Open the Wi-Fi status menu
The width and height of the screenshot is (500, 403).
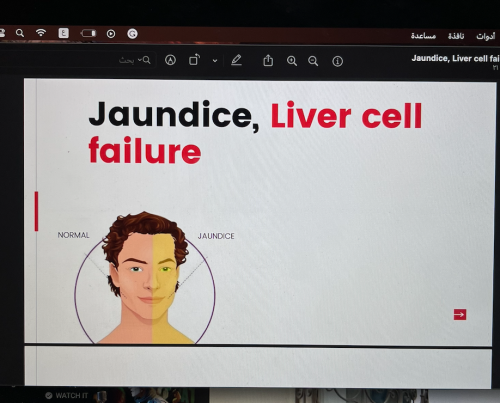point(41,33)
